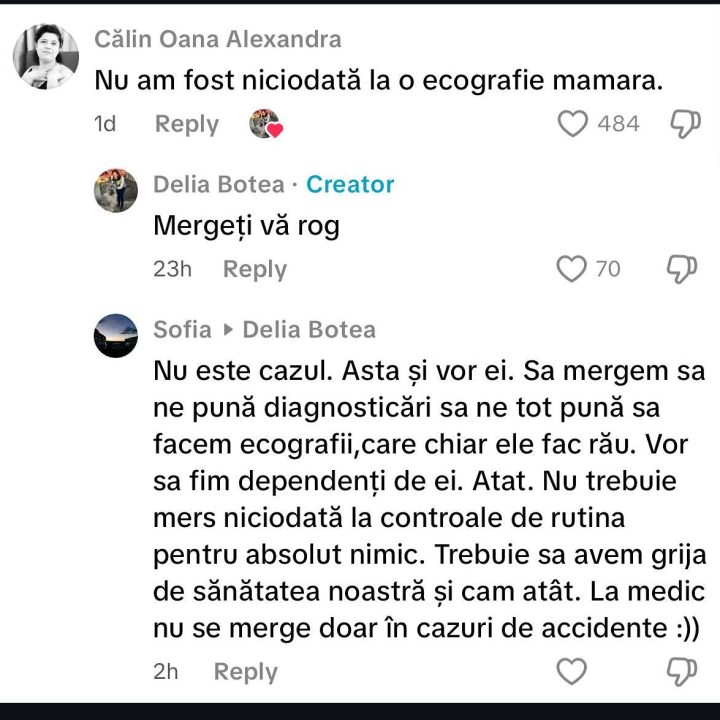Tap the Creator badge label
This screenshot has width=720, height=720.
350,184
